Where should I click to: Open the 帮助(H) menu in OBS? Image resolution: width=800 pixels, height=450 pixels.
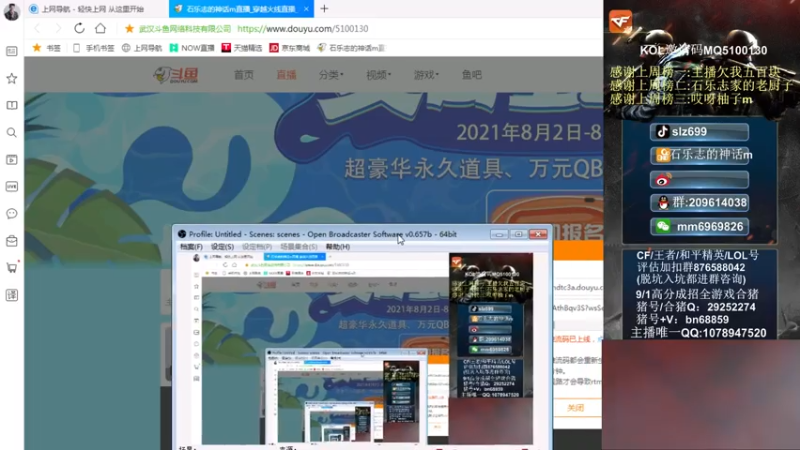click(x=338, y=246)
